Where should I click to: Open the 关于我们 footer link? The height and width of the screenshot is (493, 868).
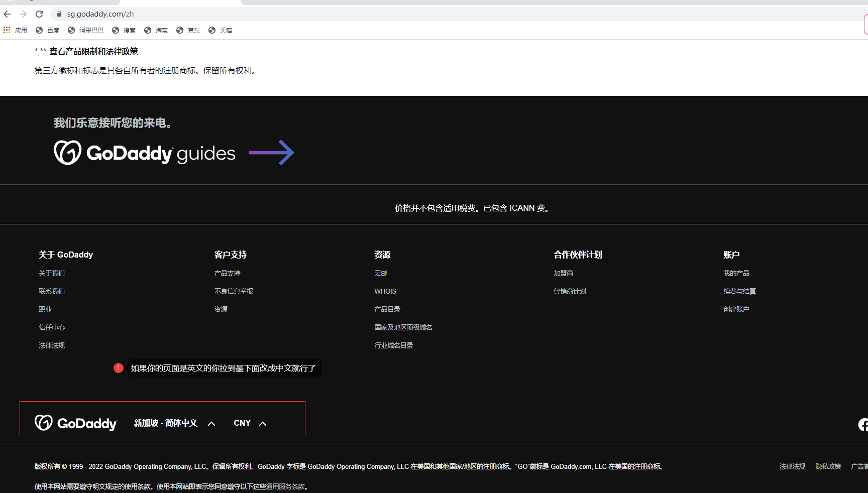52,273
